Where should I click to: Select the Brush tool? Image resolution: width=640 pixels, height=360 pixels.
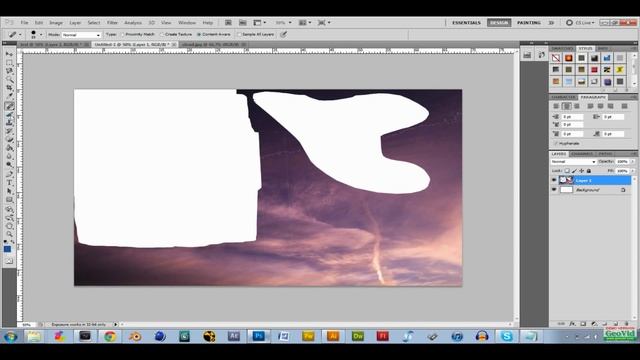9,115
